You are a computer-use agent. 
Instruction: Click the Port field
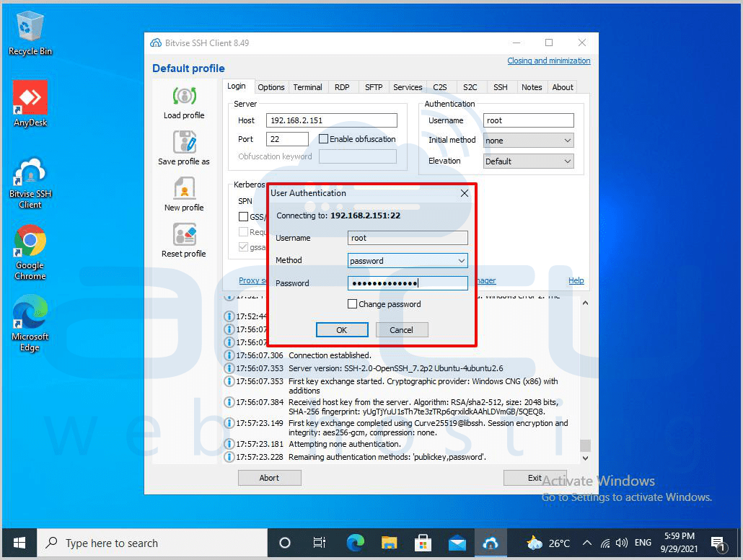[287, 139]
